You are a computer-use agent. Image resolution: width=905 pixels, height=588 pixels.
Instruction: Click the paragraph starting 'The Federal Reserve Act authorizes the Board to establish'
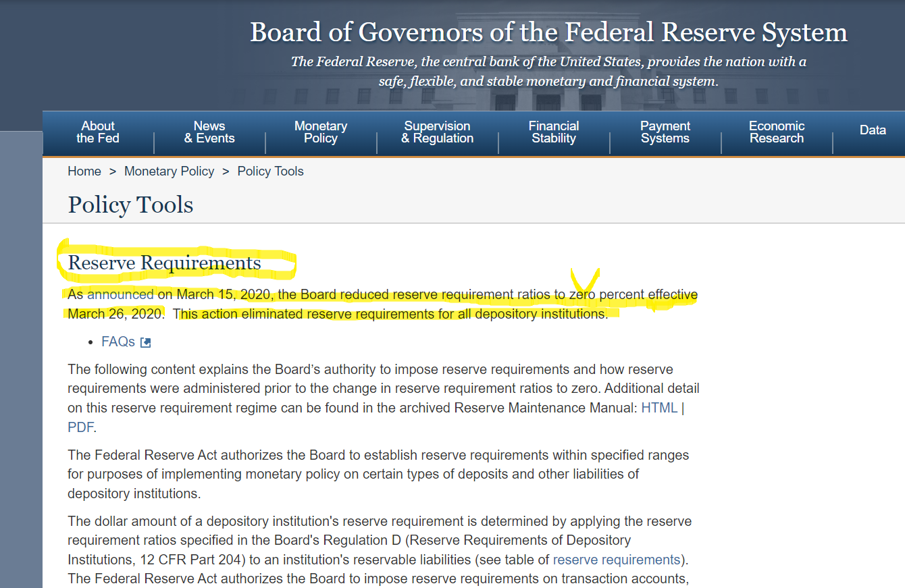pyautogui.click(x=378, y=474)
